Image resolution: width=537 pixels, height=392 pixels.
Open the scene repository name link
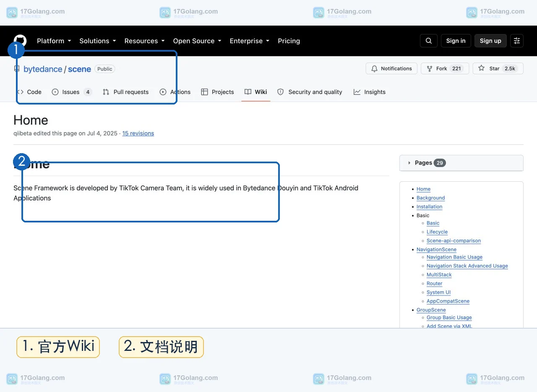[79, 69]
